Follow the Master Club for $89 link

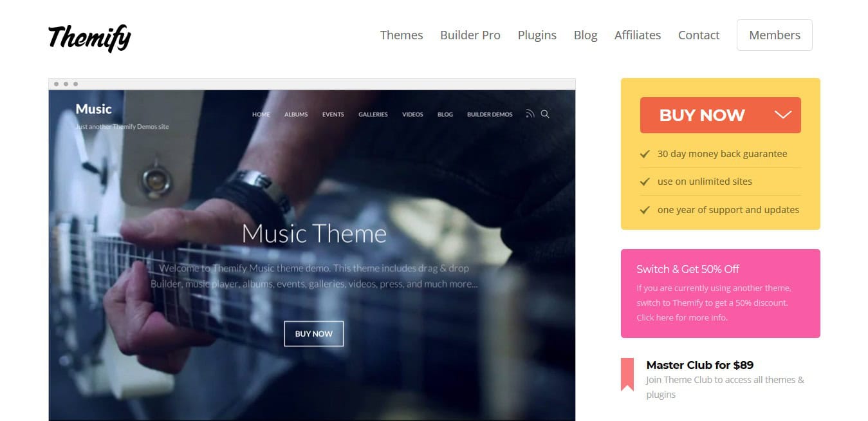tap(700, 365)
